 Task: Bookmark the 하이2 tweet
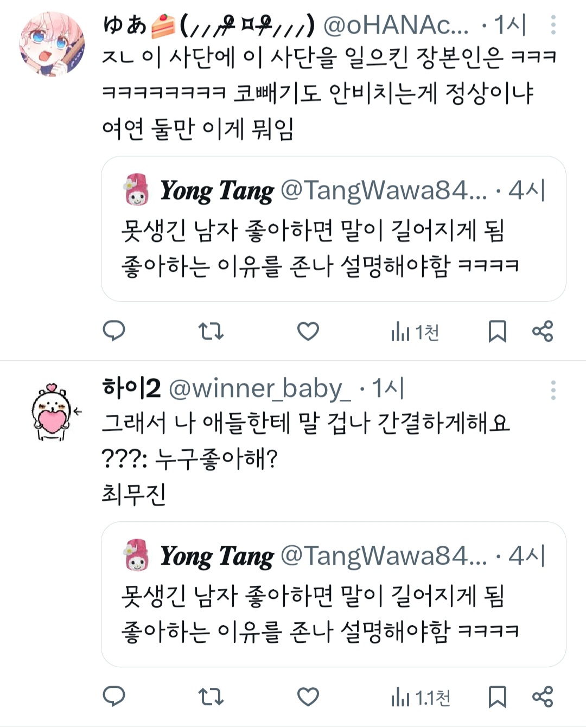pos(497,697)
